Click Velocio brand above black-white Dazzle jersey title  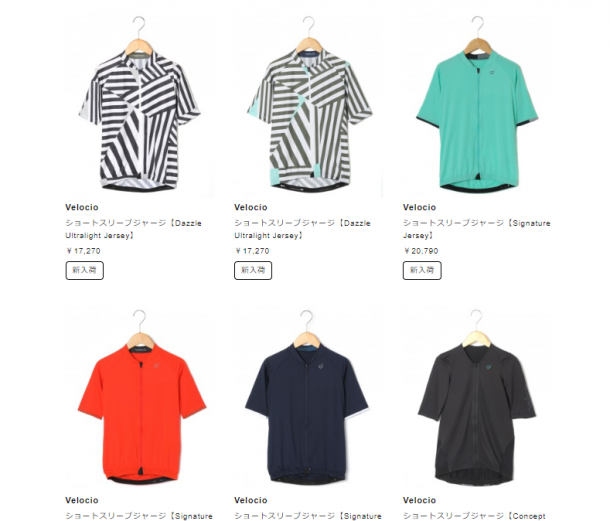[x=82, y=207]
